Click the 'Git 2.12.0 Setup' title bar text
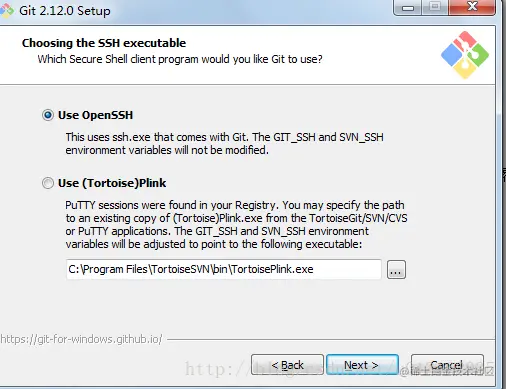Screen dimensions: 506x389 [65, 11]
